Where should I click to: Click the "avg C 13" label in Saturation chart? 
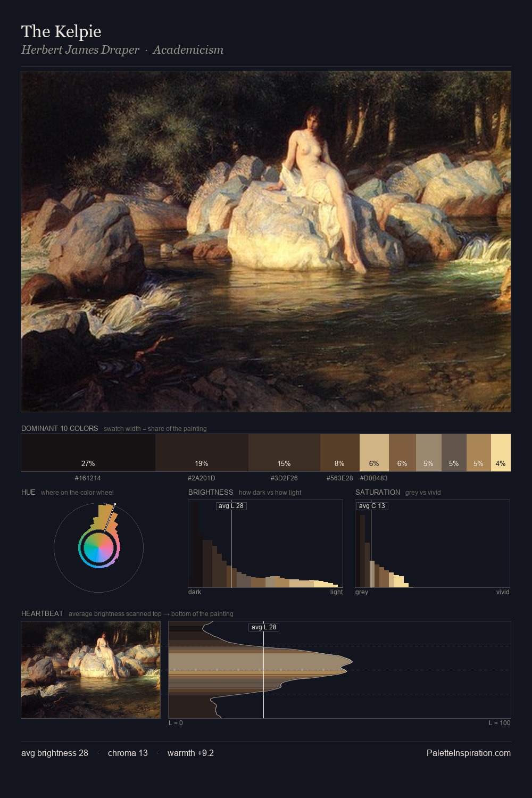[372, 506]
